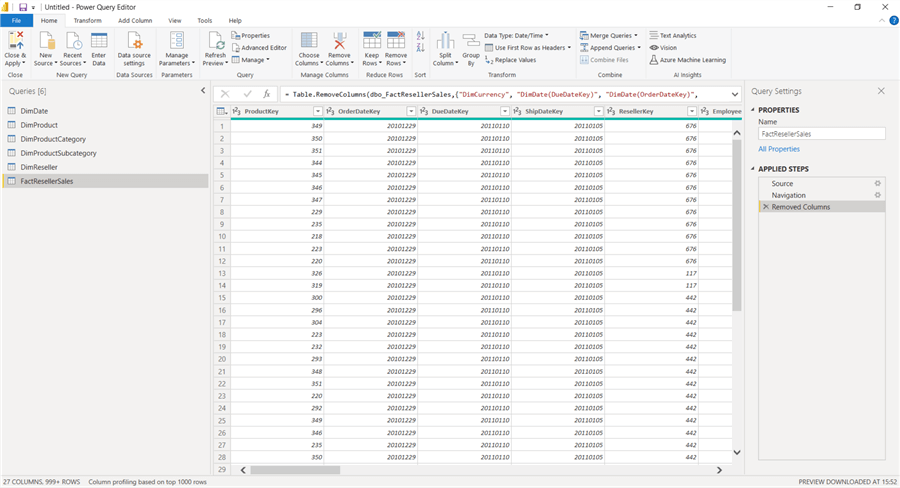Click Text Analytics in AI Insights
The height and width of the screenshot is (488, 900).
tap(673, 36)
